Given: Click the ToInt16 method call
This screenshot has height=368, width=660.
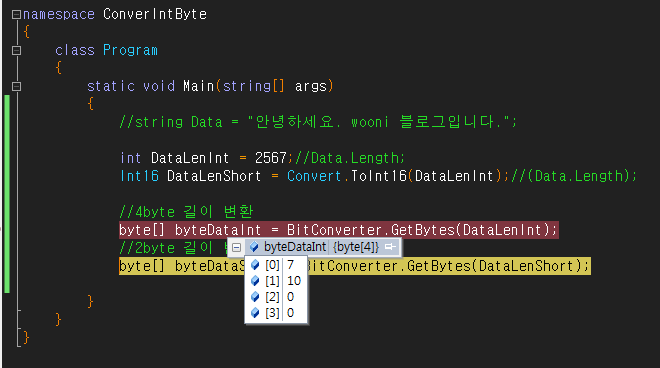Looking at the screenshot, I should click(379, 176).
